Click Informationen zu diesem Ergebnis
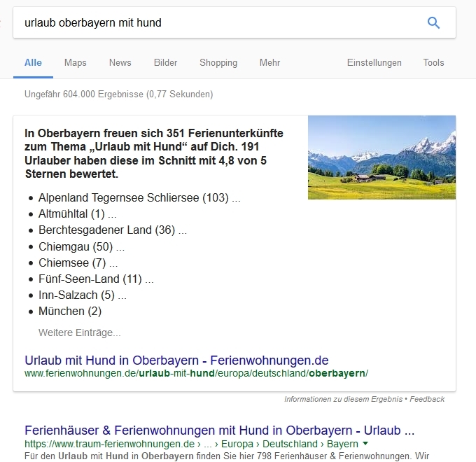 pyautogui.click(x=343, y=399)
